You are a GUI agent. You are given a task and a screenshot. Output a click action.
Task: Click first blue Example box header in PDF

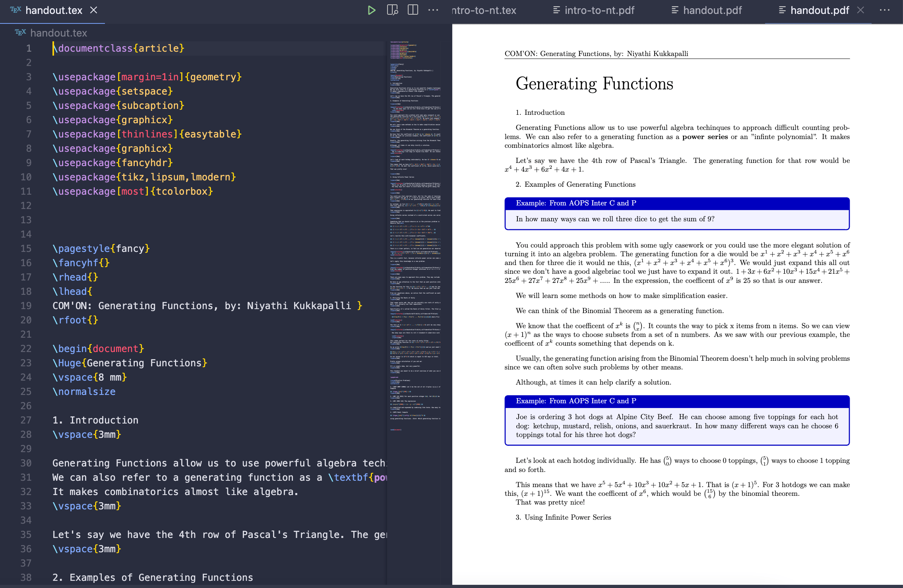tap(676, 203)
